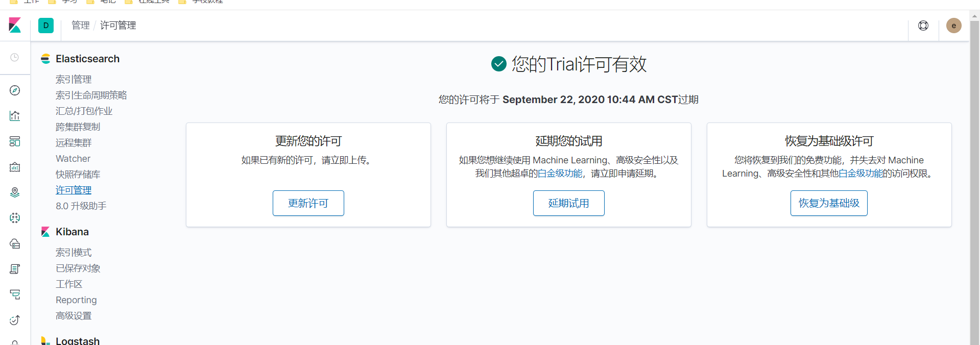The height and width of the screenshot is (345, 980).
Task: Click the Elasticsearch section logo
Action: 45,59
